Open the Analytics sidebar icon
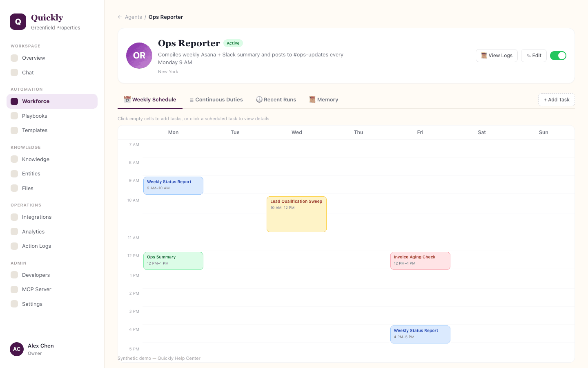This screenshot has height=368, width=588. [14, 231]
